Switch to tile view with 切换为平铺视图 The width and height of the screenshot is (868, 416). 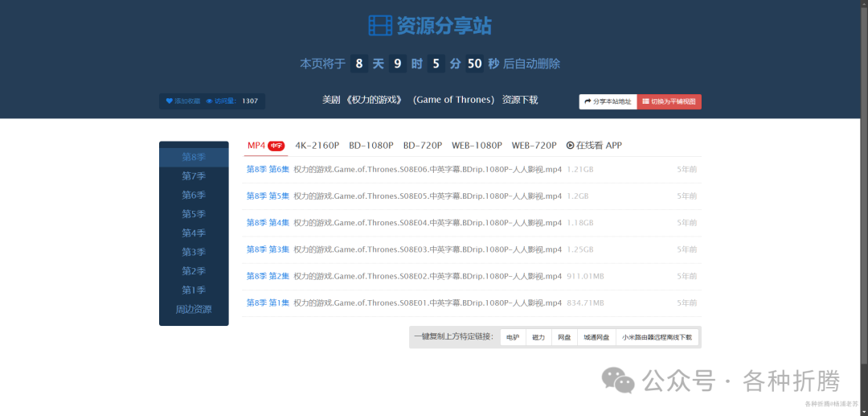point(669,102)
